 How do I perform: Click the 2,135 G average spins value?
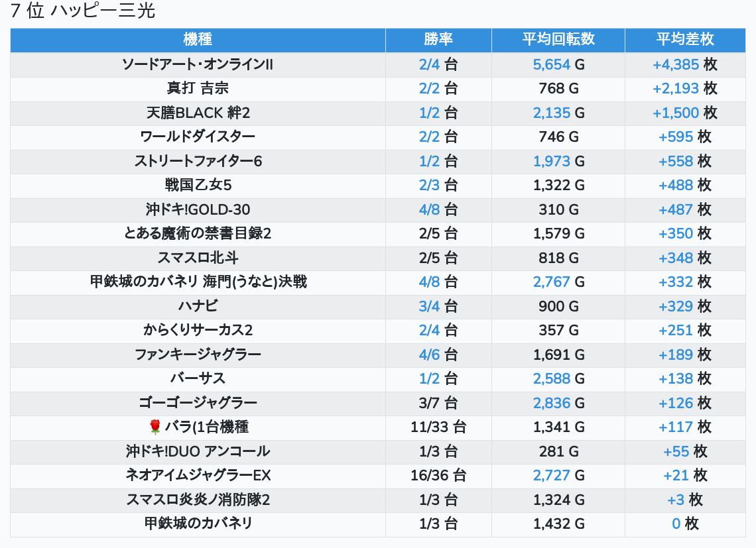[558, 113]
